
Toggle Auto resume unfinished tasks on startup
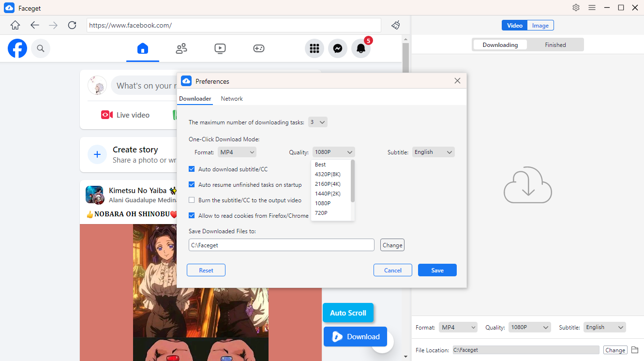(192, 184)
